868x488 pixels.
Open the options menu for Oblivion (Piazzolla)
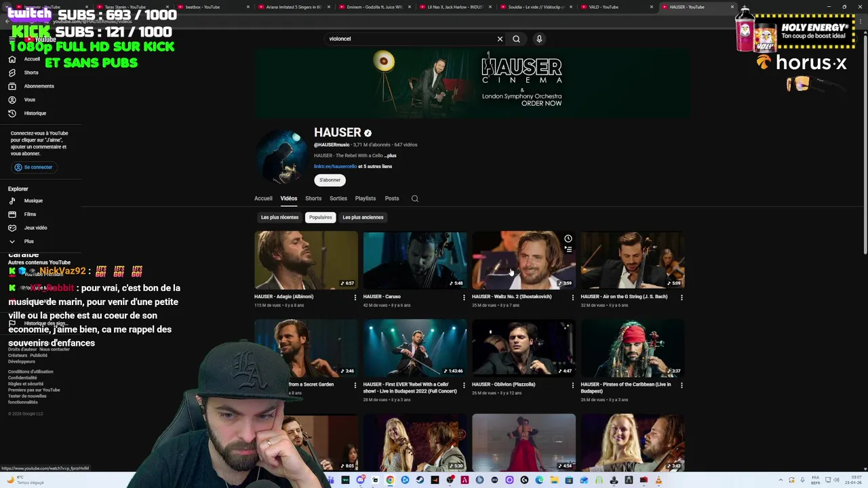[x=572, y=385]
